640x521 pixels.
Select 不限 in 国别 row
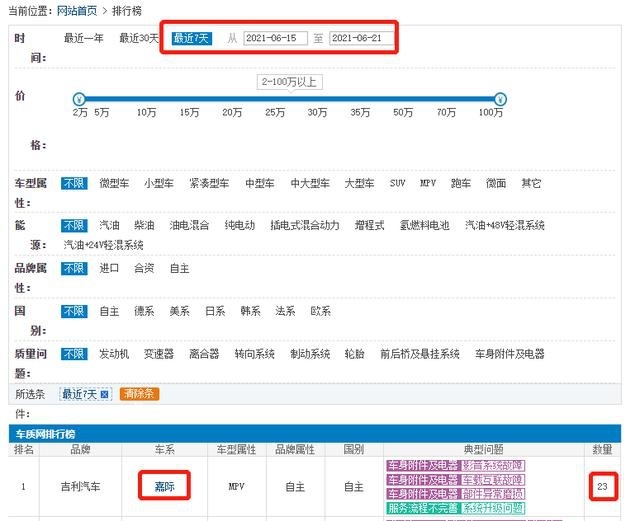(74, 312)
